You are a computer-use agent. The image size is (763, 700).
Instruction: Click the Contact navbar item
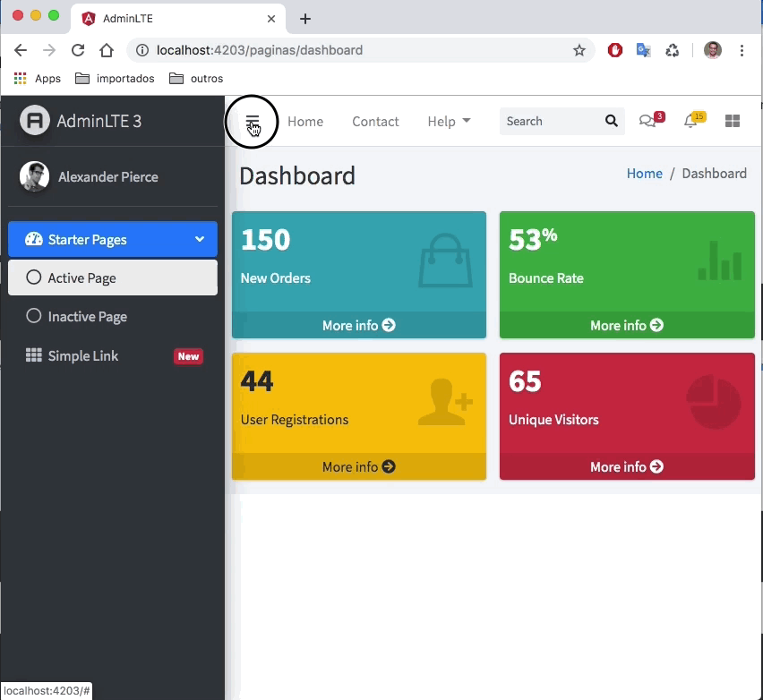click(375, 121)
